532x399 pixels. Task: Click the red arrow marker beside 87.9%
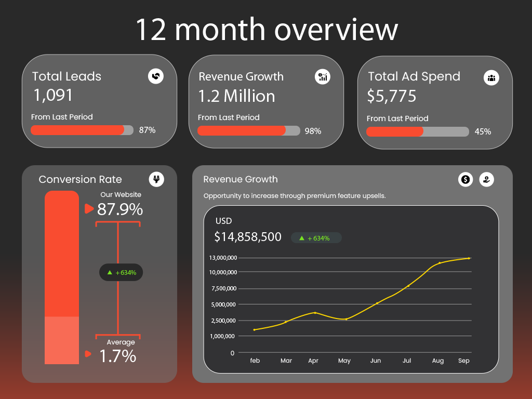[89, 209]
